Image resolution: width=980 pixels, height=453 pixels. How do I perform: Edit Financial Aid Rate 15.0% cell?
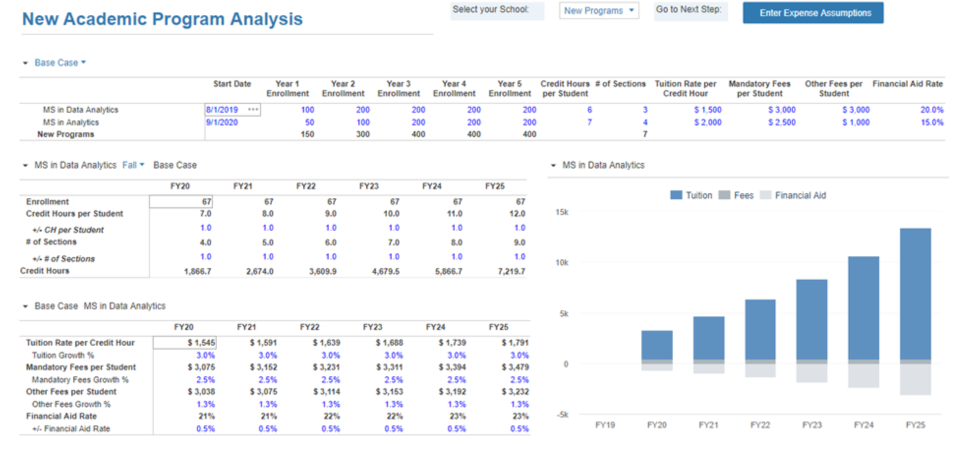(x=931, y=122)
